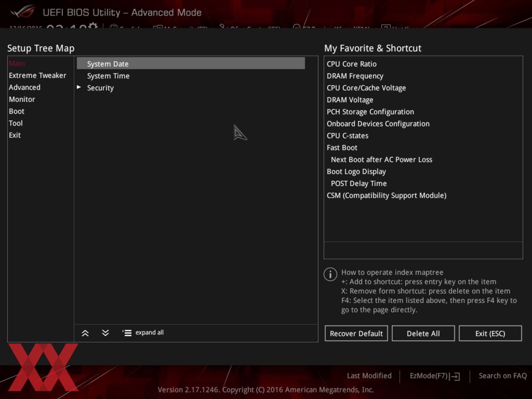The height and width of the screenshot is (399, 532).
Task: Click the EzMode arrow icon
Action: tap(455, 376)
